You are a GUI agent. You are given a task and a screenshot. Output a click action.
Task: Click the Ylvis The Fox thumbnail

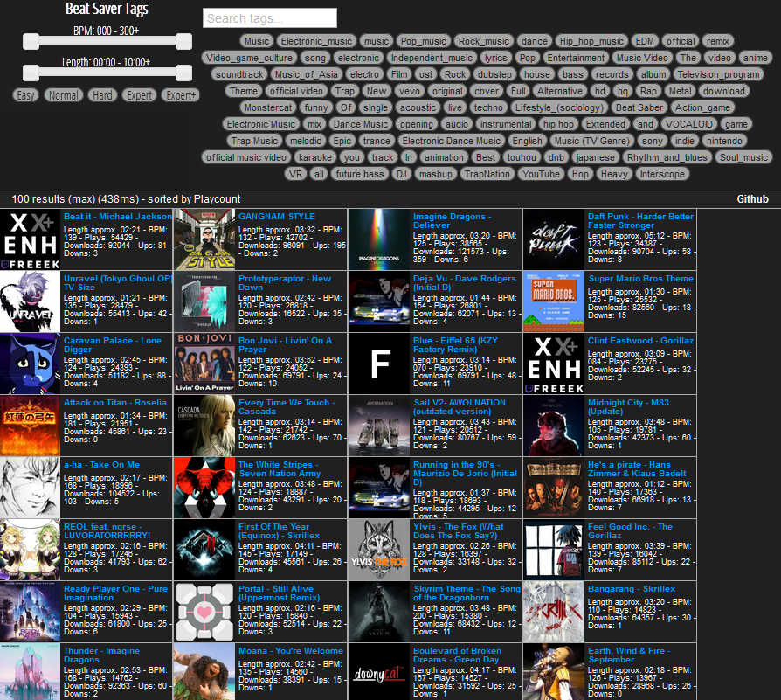(379, 550)
